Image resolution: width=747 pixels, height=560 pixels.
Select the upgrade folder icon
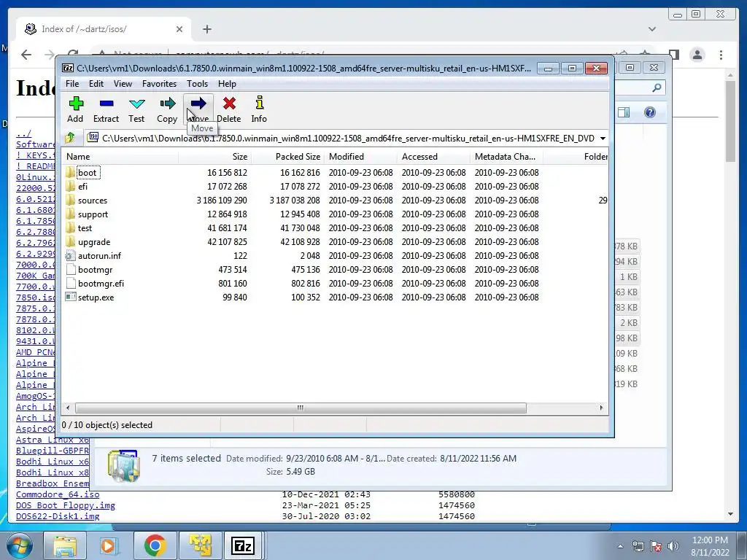pyautogui.click(x=71, y=241)
